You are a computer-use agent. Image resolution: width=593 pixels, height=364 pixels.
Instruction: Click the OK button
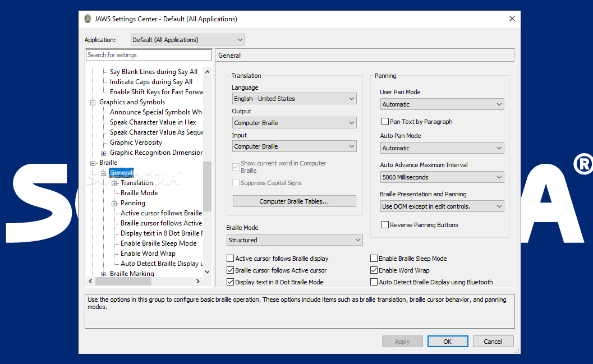point(448,342)
